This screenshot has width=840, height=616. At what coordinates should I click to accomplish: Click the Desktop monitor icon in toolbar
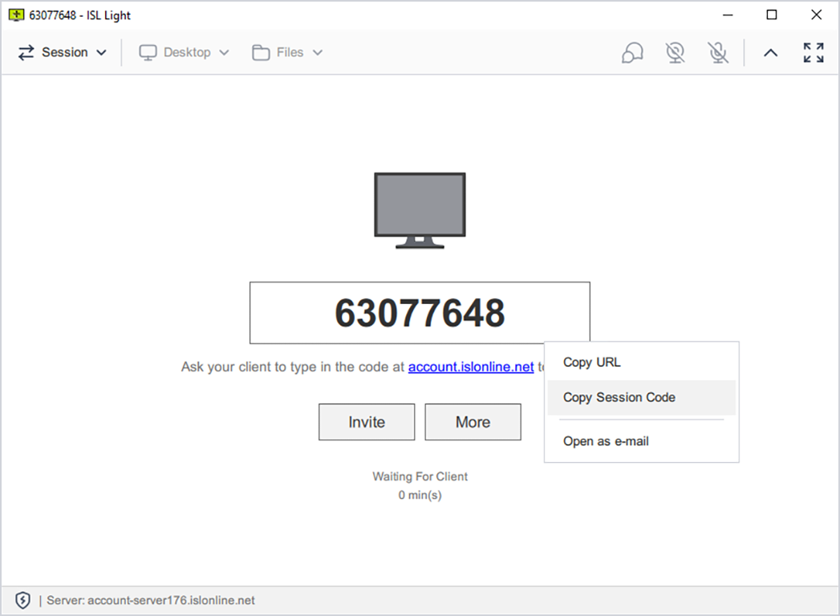pyautogui.click(x=148, y=51)
